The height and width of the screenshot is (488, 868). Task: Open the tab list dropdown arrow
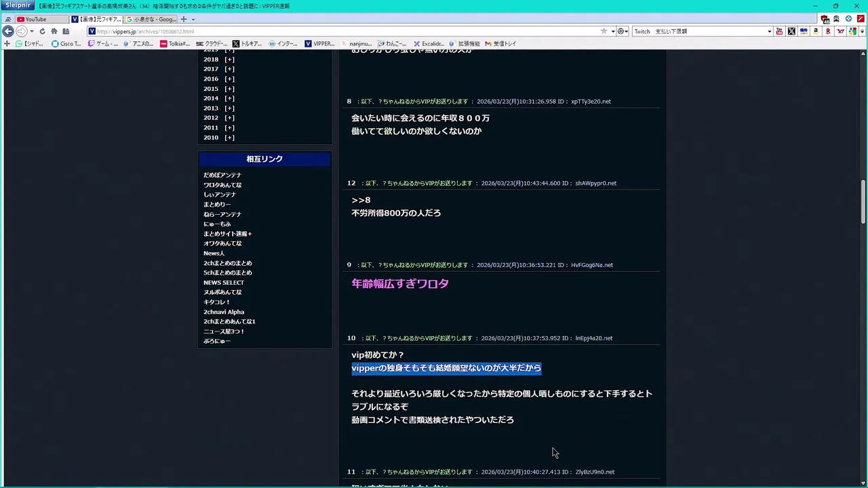(x=193, y=20)
